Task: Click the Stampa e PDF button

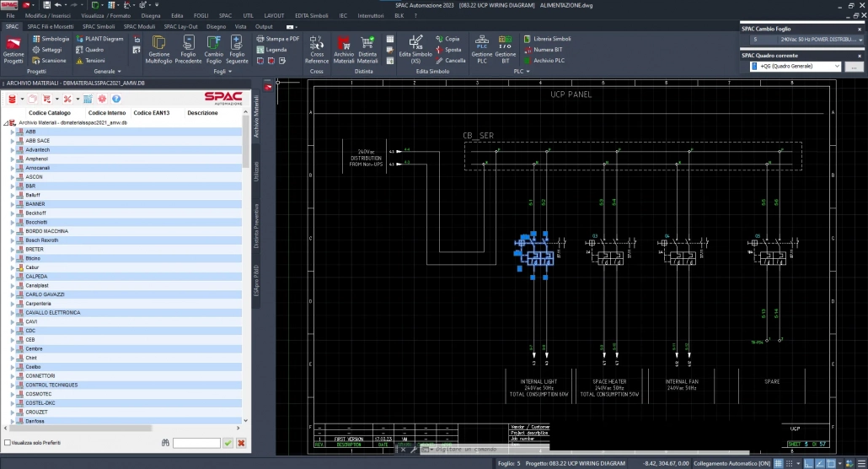Action: pyautogui.click(x=277, y=39)
